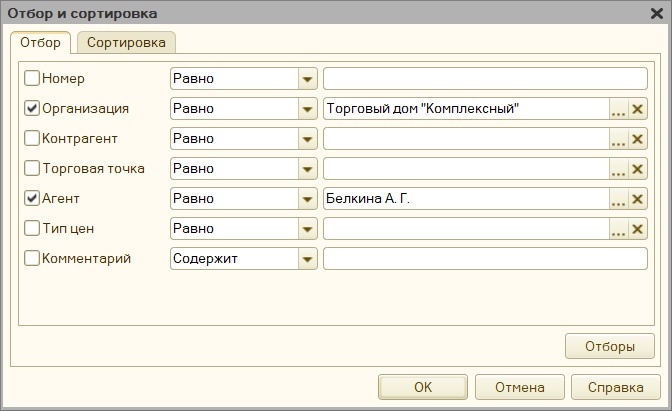The width and height of the screenshot is (672, 411).
Task: Switch to the Сортировка tab
Action: [x=127, y=43]
